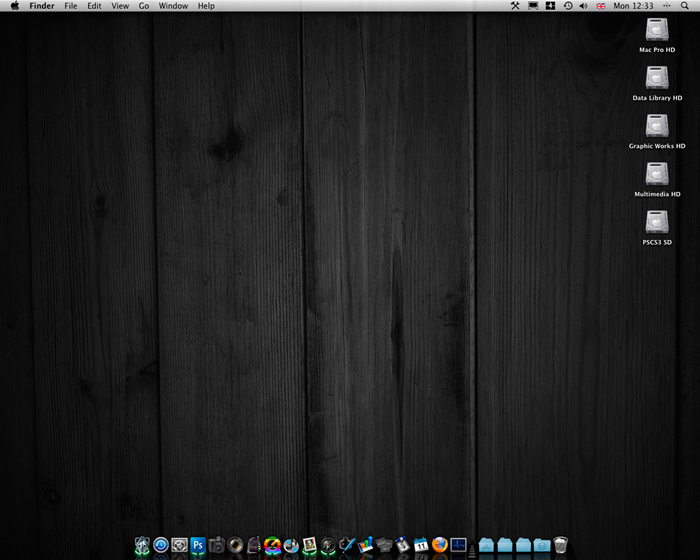Image resolution: width=700 pixels, height=560 pixels.
Task: Open the camera app icon in dock
Action: (217, 545)
